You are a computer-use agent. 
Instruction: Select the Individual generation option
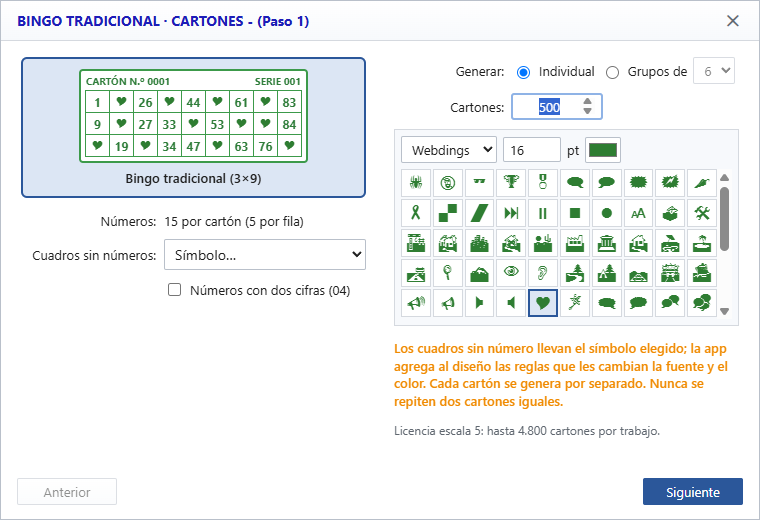click(x=523, y=72)
